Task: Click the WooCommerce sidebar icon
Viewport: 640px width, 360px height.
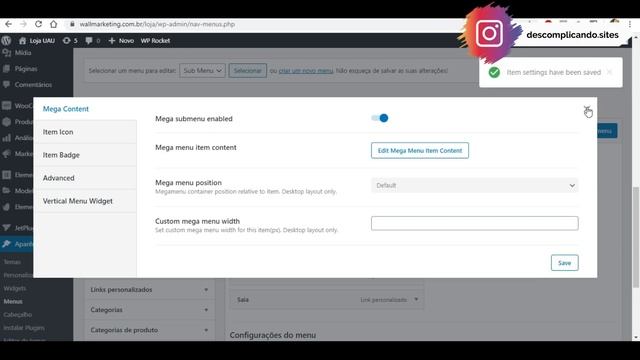Action: coord(7,106)
